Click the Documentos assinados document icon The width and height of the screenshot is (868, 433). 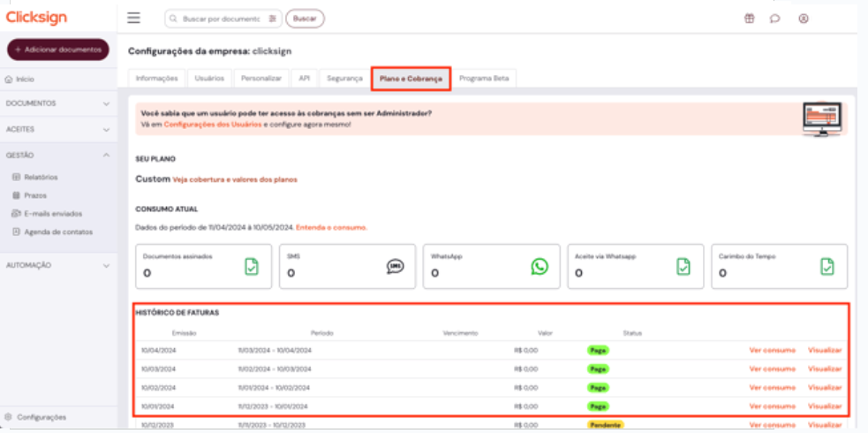tap(252, 266)
